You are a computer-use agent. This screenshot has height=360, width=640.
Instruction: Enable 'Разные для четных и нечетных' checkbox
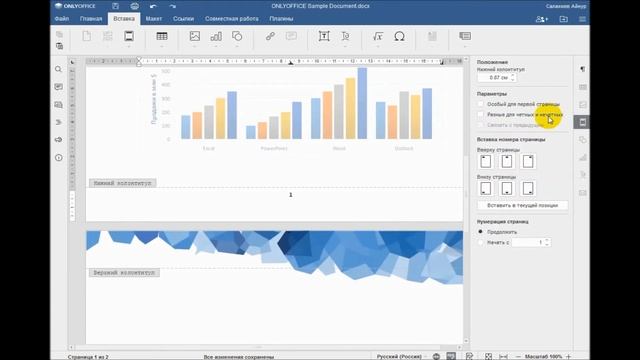tap(481, 115)
